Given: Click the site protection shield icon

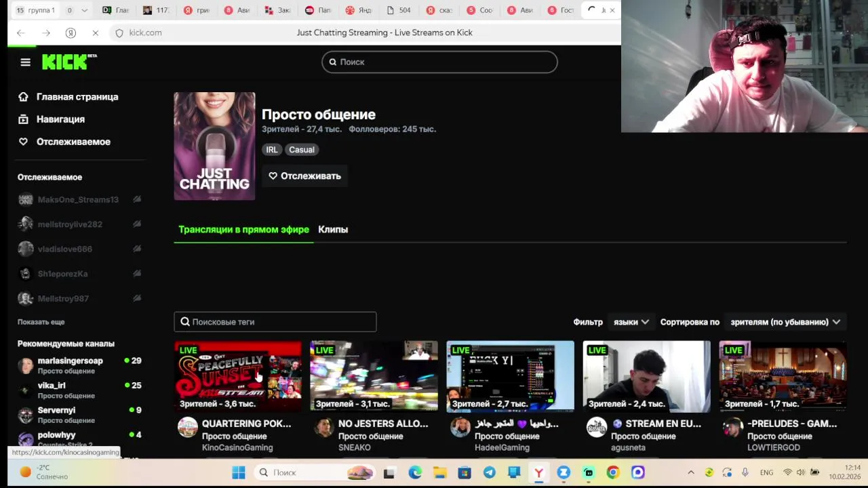Looking at the screenshot, I should click(x=119, y=33).
